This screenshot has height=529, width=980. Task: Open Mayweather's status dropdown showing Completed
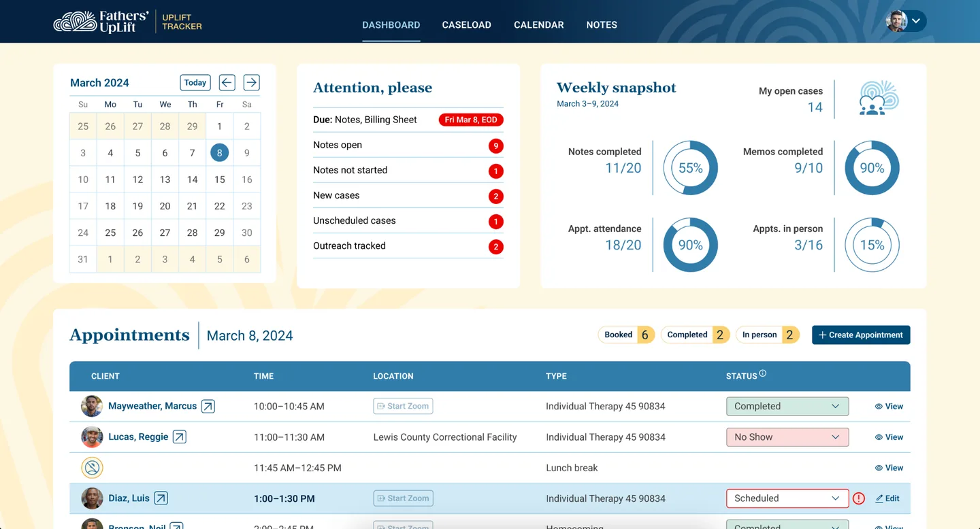(787, 406)
